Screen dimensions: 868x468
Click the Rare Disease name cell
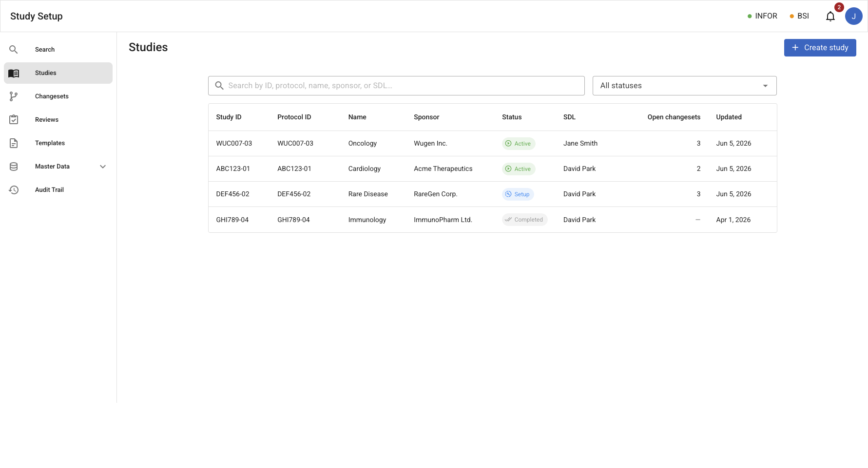pos(368,194)
